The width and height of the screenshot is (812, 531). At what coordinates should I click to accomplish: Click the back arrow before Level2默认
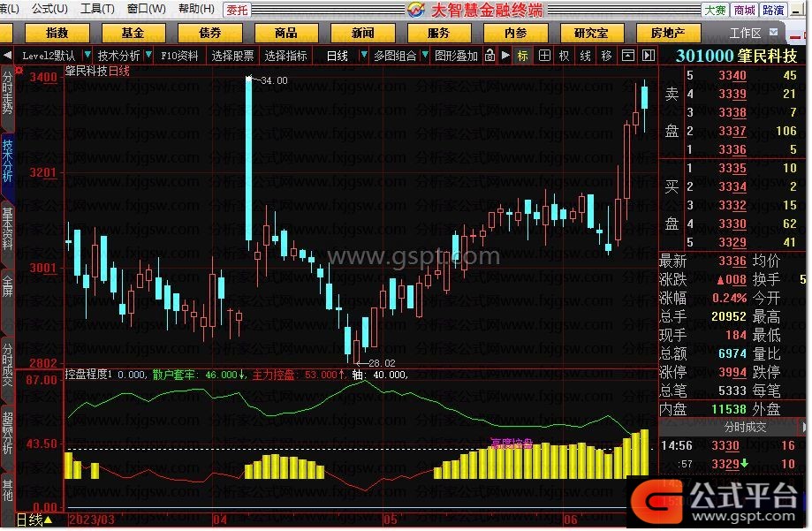pyautogui.click(x=7, y=56)
